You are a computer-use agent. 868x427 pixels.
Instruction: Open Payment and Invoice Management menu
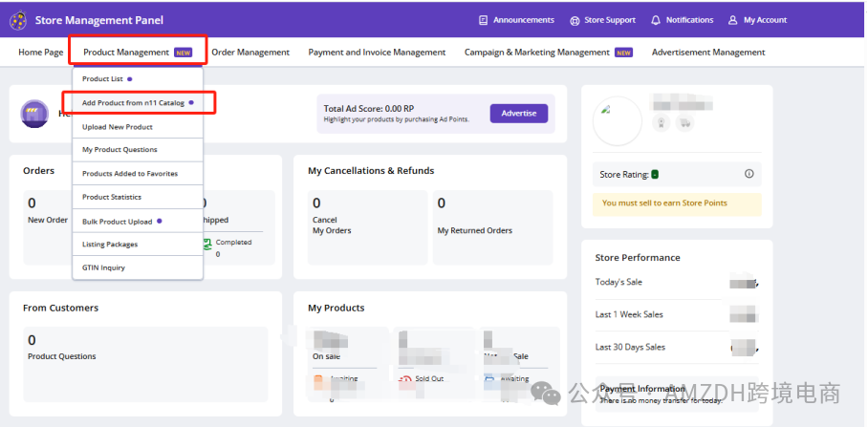[377, 52]
